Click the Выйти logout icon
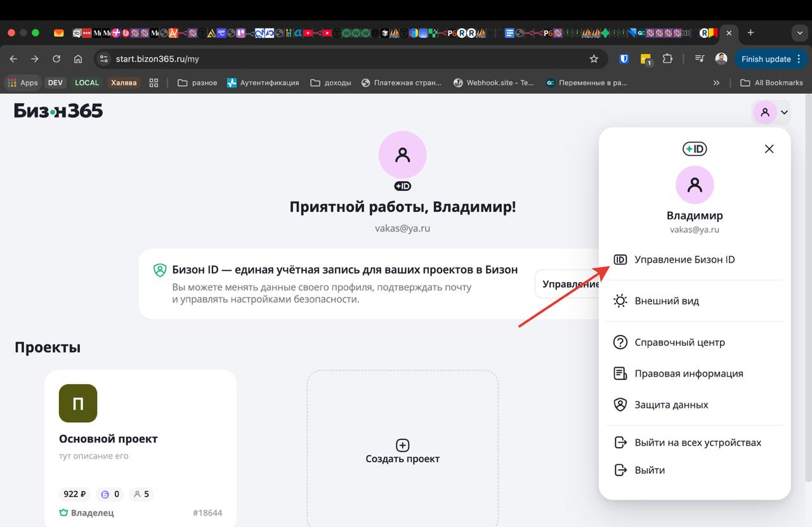This screenshot has width=812, height=527. point(620,470)
